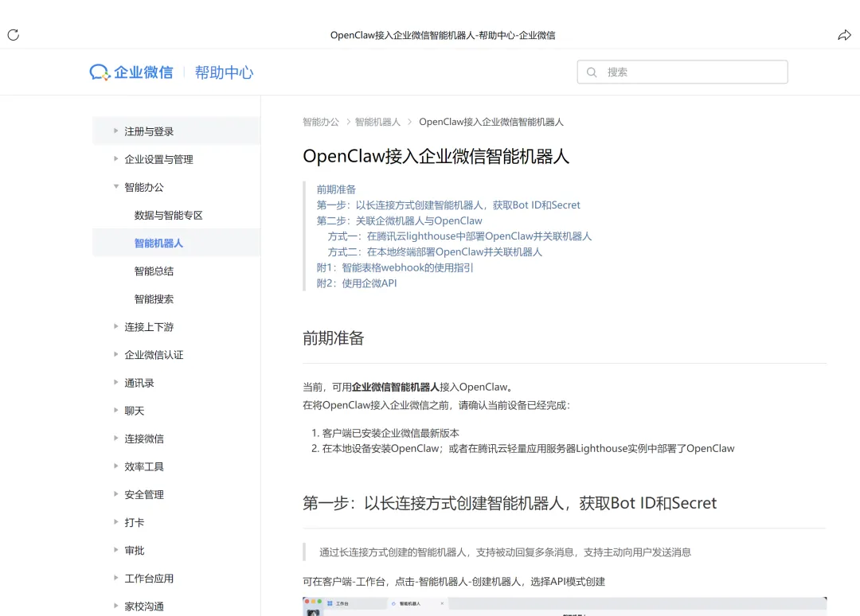Expand the 企业设置与管理 section
Viewport: 860px width, 616px height.
click(x=158, y=159)
